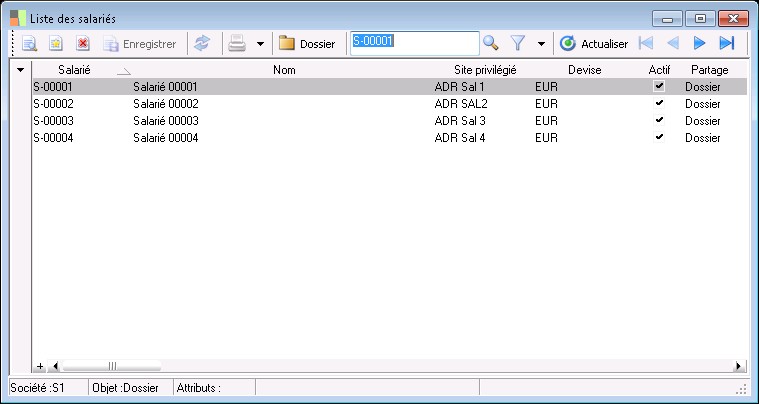Toggle Actif checkbox for S-00001
Viewport: 759px width, 404px height.
pyautogui.click(x=659, y=87)
